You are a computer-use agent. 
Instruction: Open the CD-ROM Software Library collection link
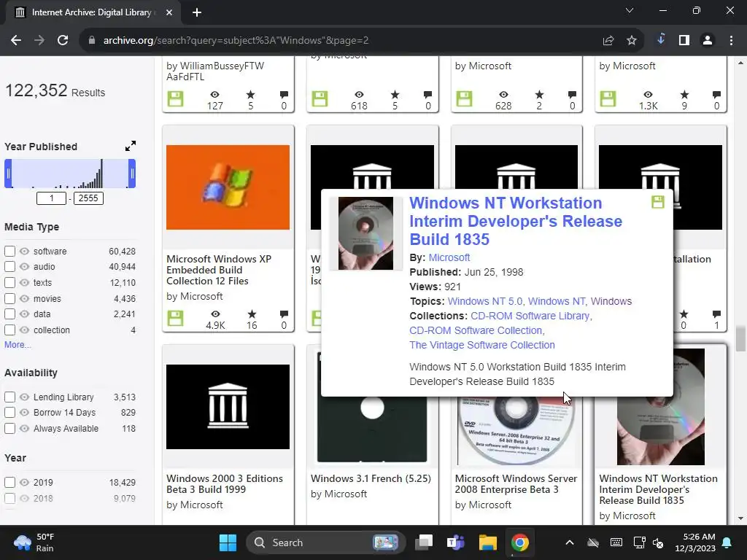click(x=530, y=316)
